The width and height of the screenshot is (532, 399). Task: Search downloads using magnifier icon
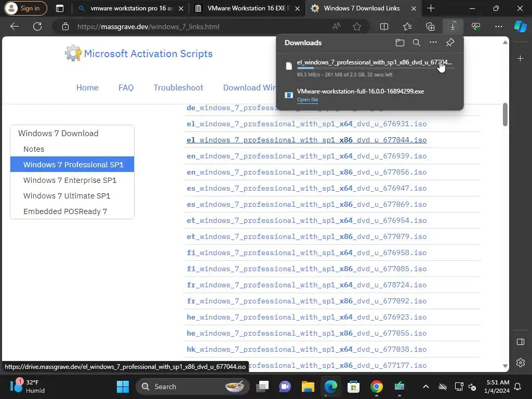point(416,43)
